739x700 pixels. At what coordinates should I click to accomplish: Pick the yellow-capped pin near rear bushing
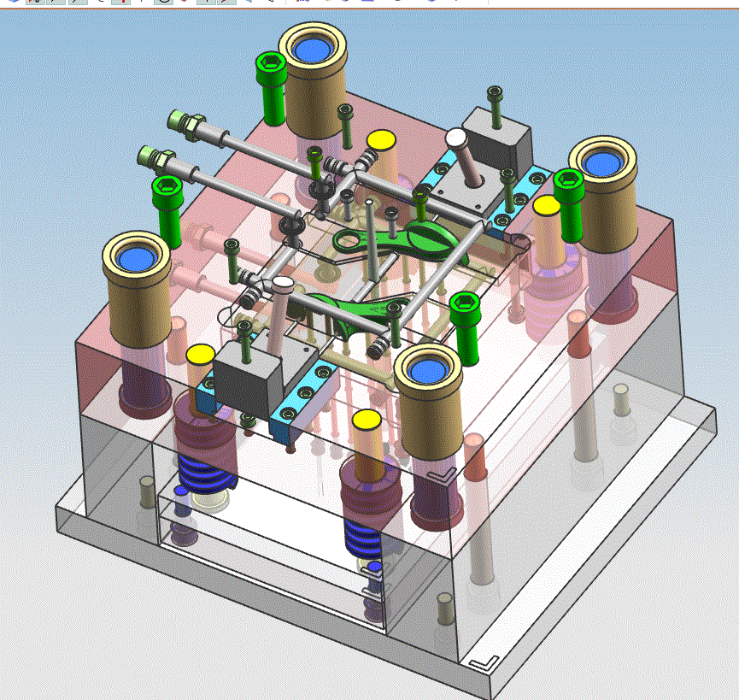tap(381, 156)
